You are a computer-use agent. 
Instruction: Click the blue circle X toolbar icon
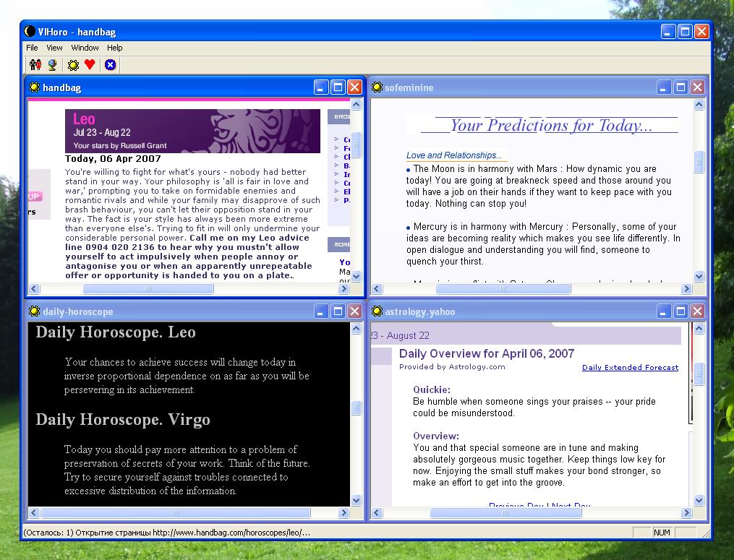click(x=110, y=65)
